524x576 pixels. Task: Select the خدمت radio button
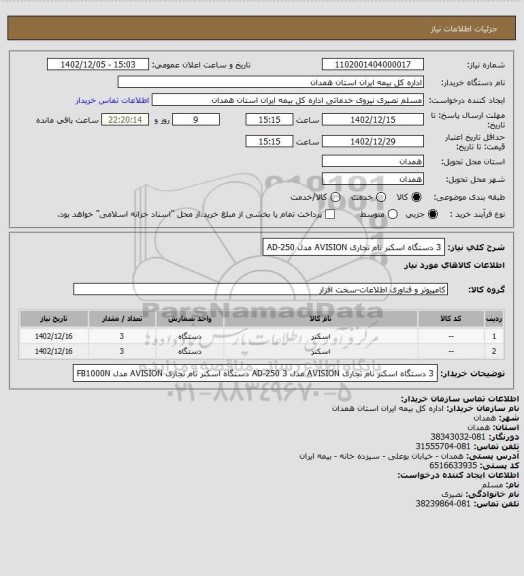381,197
